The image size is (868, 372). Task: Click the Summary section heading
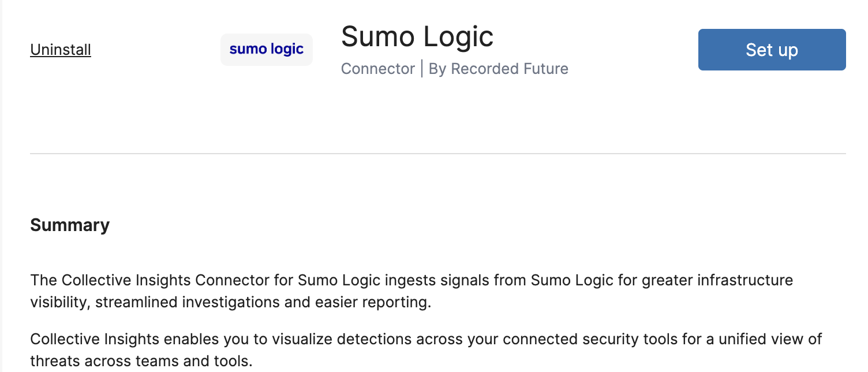[70, 225]
